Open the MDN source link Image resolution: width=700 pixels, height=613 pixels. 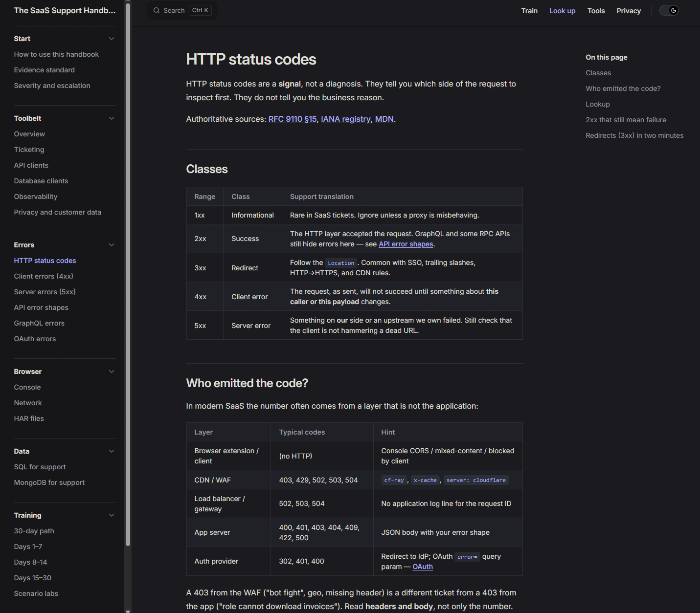point(384,119)
